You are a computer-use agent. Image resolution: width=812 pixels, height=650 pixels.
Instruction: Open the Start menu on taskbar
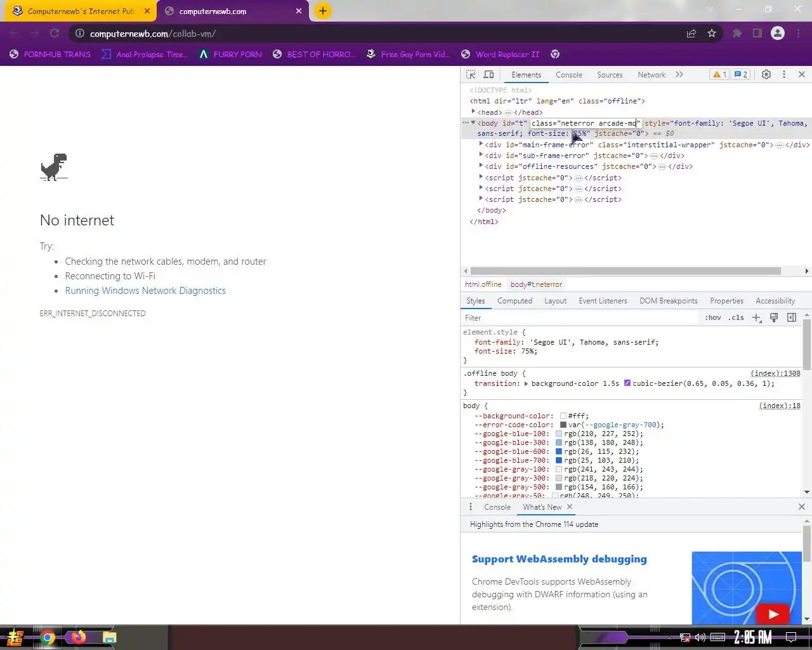pos(15,637)
